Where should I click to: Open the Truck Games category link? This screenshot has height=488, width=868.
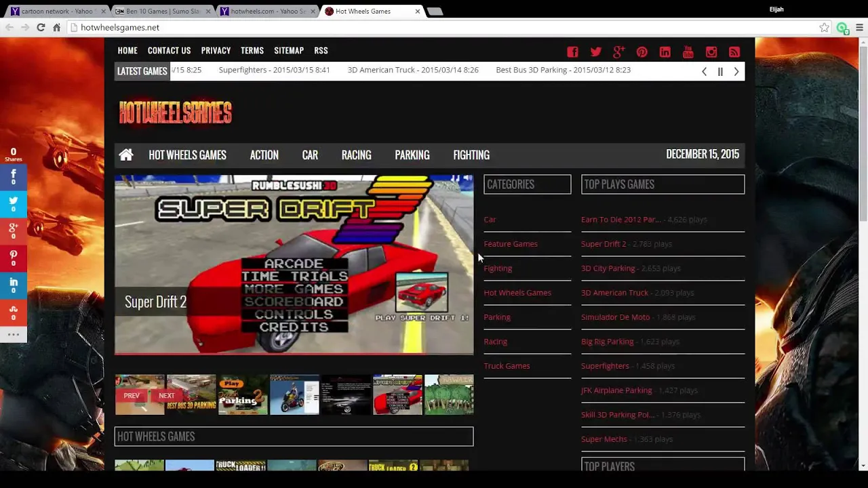pyautogui.click(x=507, y=366)
